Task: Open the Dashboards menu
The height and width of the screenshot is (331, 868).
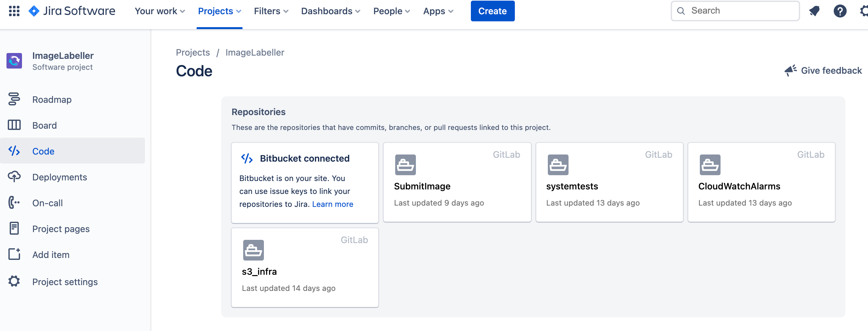Action: 330,11
